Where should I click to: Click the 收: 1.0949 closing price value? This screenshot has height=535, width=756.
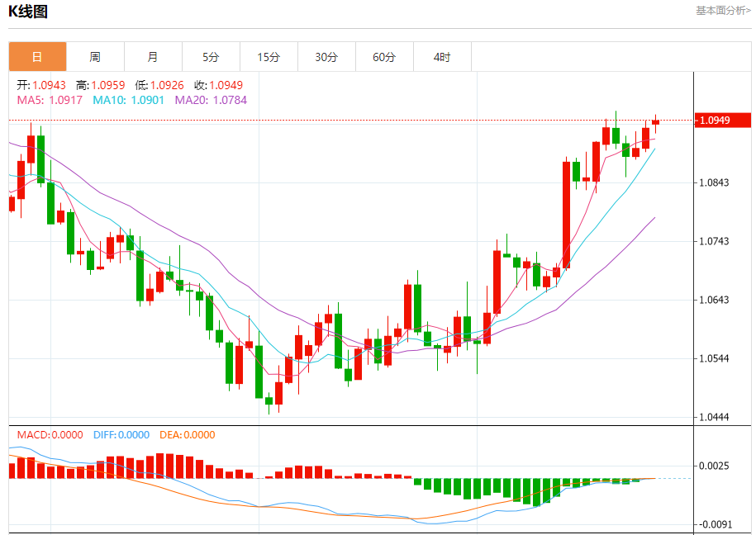[x=218, y=85]
